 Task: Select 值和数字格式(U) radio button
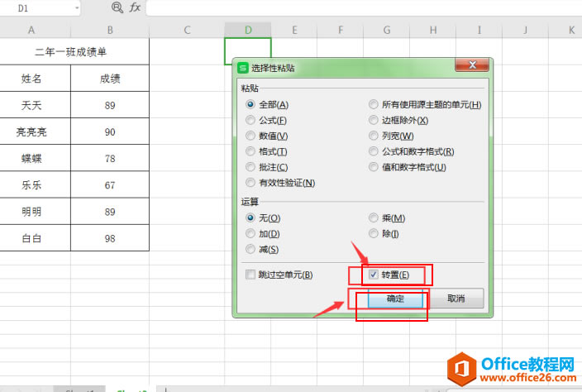[374, 167]
